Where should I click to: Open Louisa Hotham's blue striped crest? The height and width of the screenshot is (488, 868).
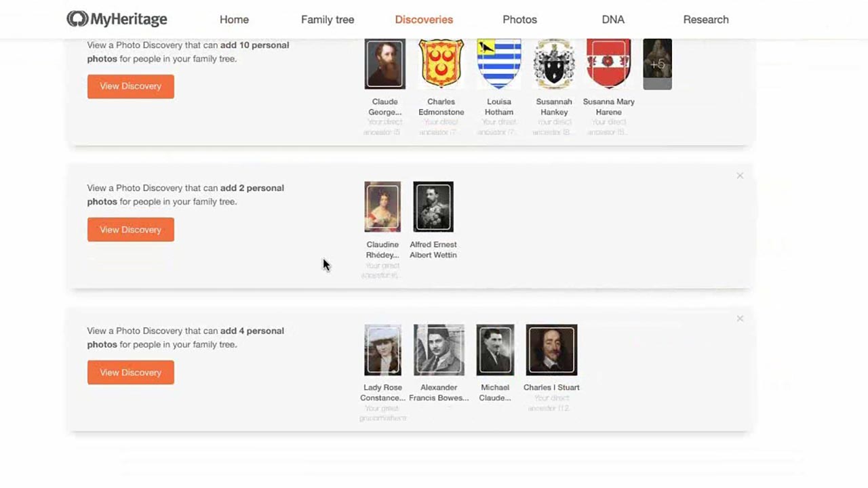[498, 63]
